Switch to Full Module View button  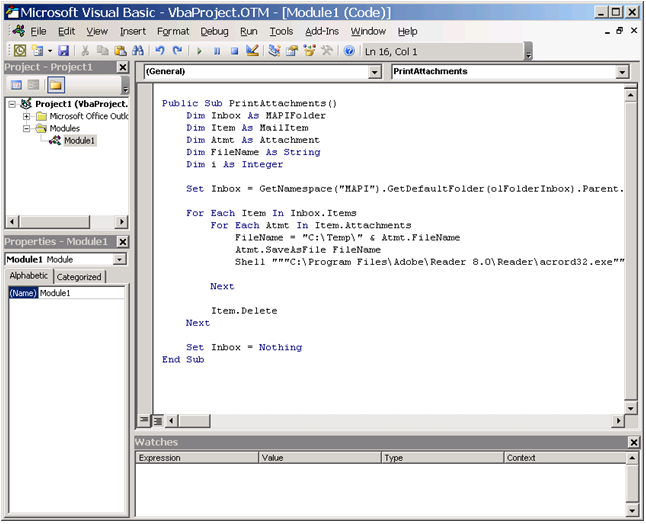tap(158, 421)
